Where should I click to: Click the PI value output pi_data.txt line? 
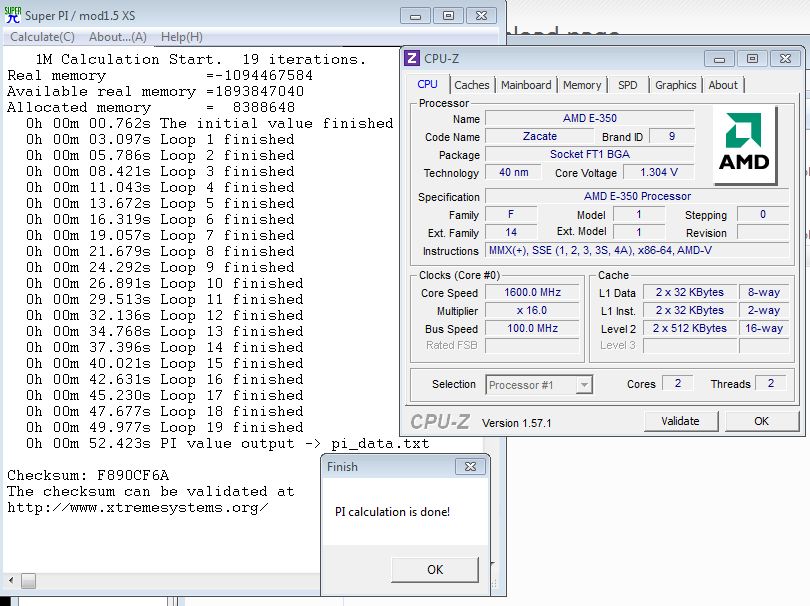click(227, 443)
